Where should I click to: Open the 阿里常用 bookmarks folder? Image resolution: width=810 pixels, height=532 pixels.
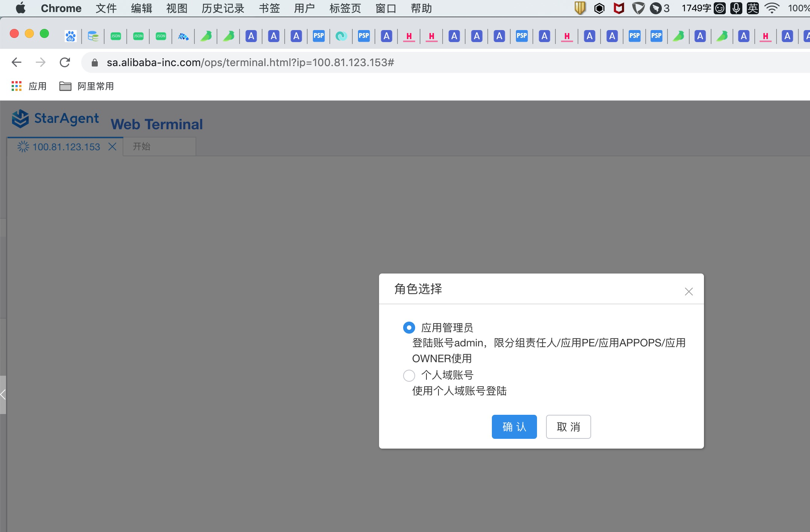click(x=86, y=86)
